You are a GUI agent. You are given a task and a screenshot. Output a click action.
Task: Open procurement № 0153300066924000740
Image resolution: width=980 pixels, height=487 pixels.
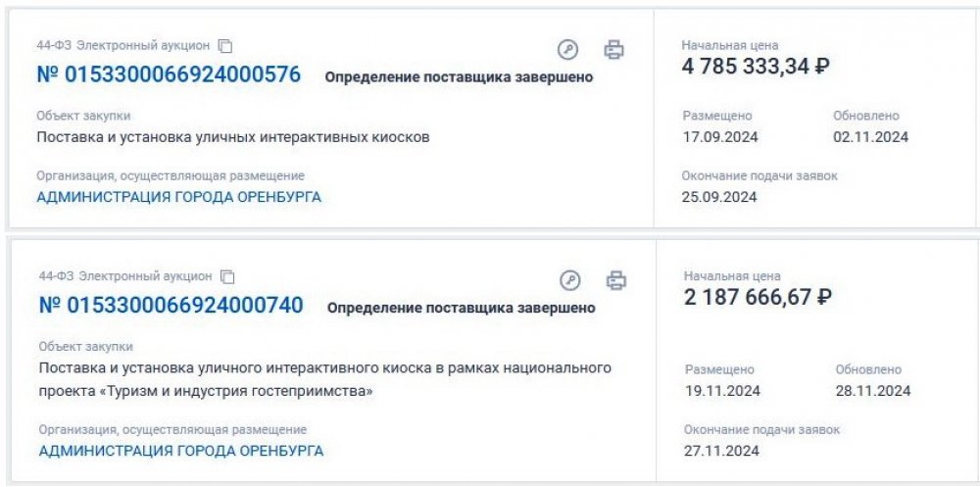(x=171, y=306)
